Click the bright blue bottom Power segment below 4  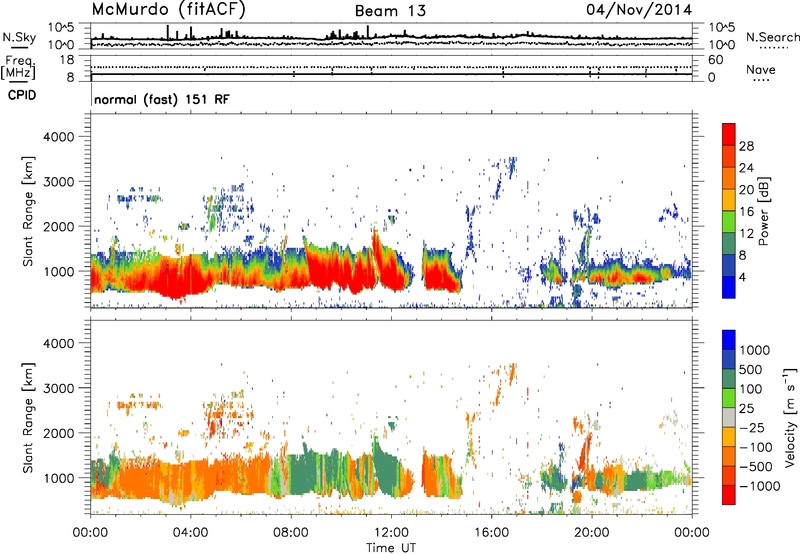729,287
